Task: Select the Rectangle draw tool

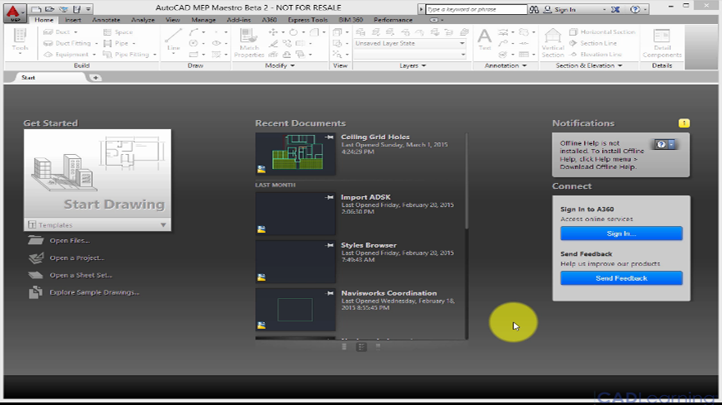Action: click(194, 54)
